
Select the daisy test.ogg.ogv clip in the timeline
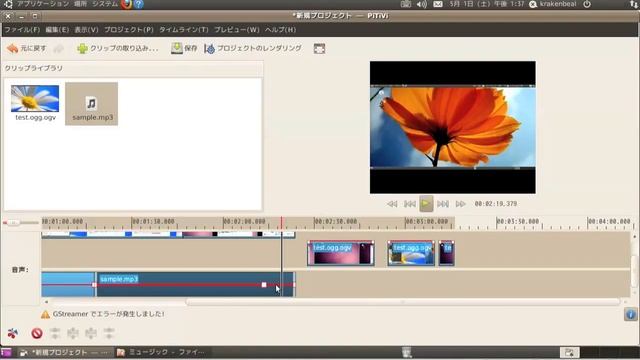[411, 253]
